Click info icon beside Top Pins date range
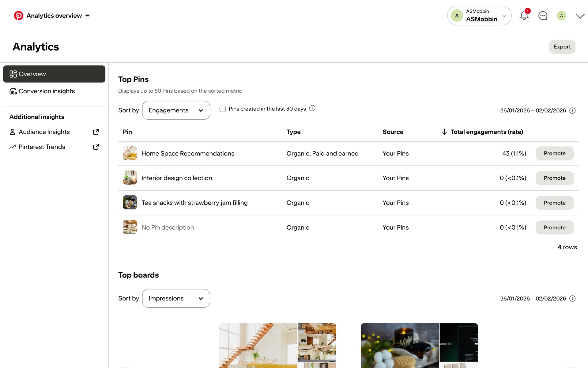This screenshot has height=368, width=588. 572,111
